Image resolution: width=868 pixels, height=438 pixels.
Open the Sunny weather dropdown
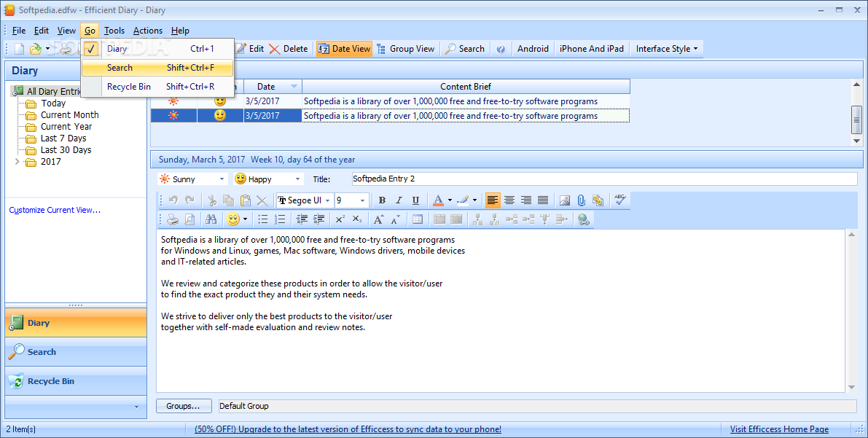point(222,179)
